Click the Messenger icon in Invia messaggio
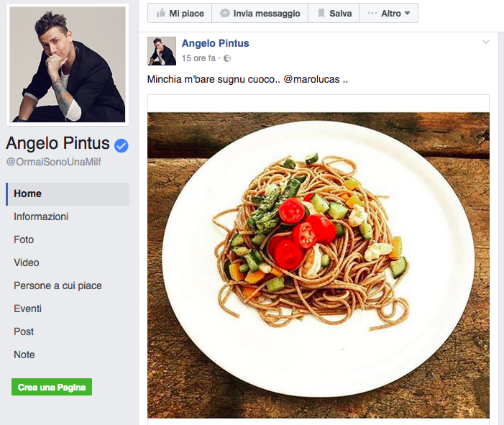The image size is (504, 425). 224,13
